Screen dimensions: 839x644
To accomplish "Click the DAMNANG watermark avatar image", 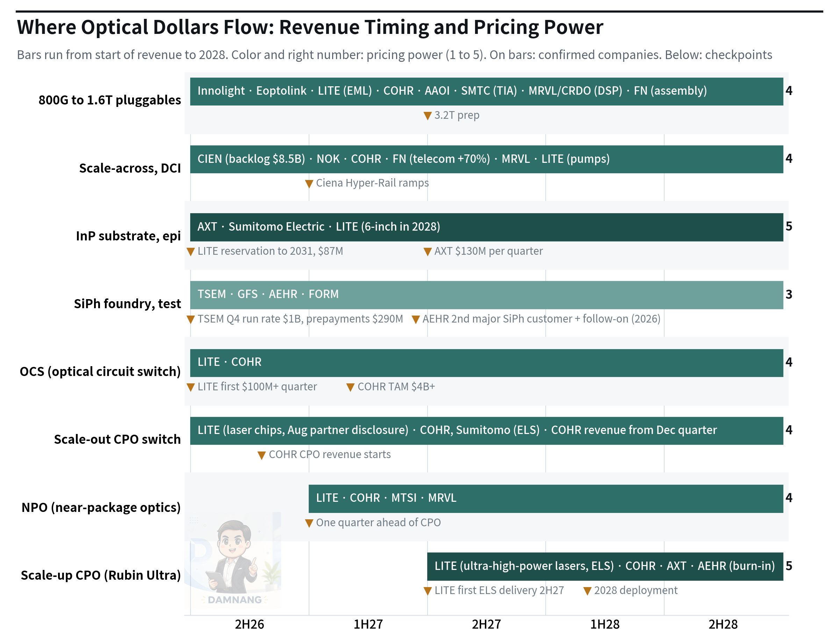I will 234,560.
